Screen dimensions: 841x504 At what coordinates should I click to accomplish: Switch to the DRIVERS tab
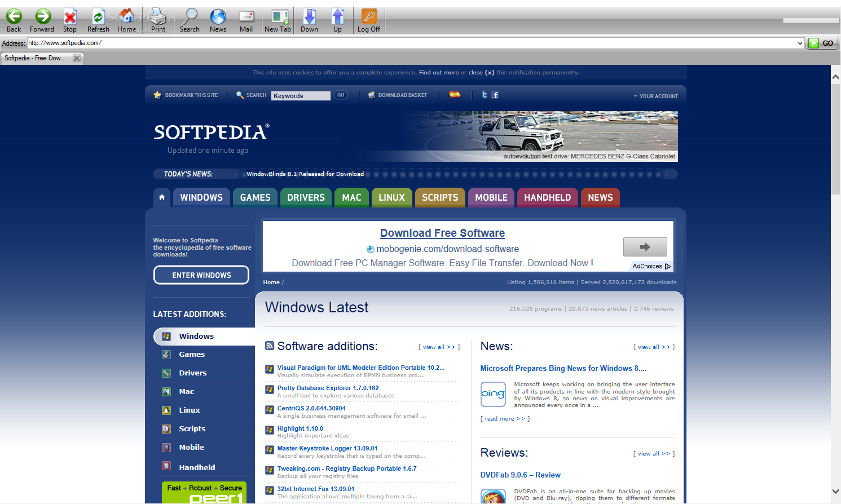(x=306, y=197)
